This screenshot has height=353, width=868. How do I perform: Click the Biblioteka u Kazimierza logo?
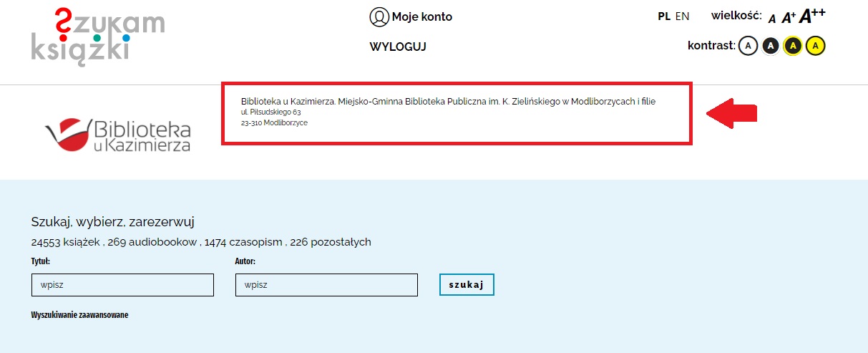(x=118, y=134)
